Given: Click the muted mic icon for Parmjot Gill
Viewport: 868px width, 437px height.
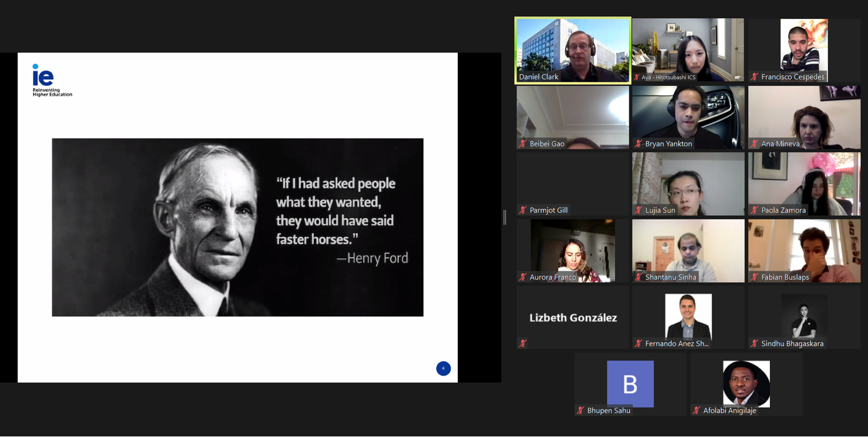Looking at the screenshot, I should (x=522, y=210).
